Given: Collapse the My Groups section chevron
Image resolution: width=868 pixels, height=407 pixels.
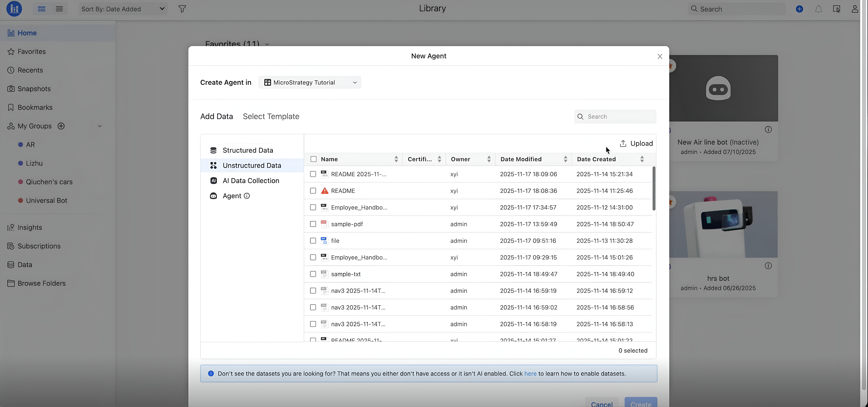Looking at the screenshot, I should coord(100,126).
